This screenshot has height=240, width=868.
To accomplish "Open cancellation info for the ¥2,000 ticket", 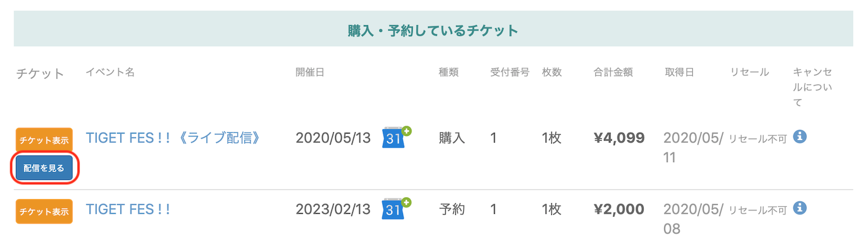I will (x=799, y=208).
